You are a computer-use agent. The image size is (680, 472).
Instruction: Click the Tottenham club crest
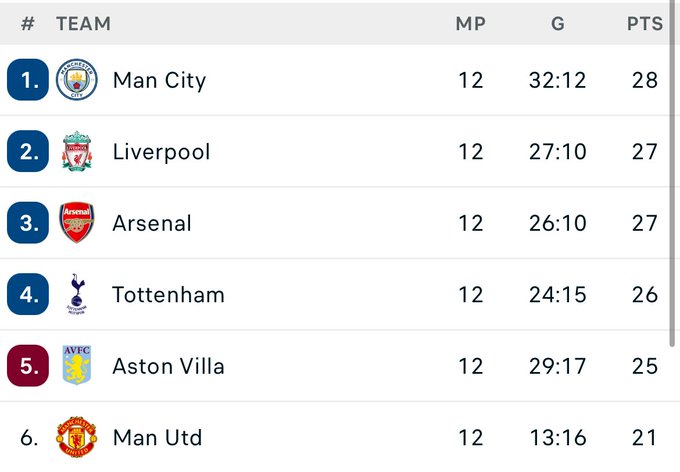[77, 294]
